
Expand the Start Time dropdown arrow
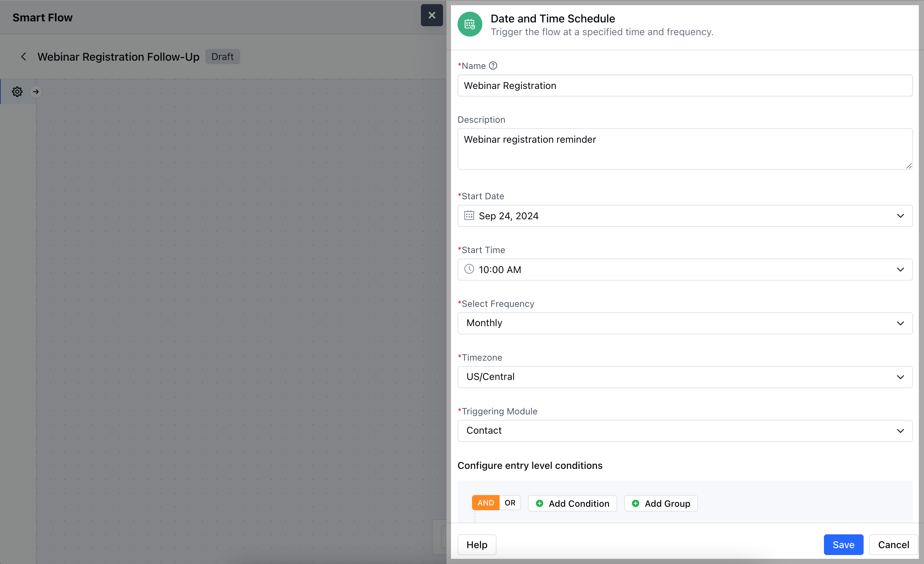coord(900,270)
